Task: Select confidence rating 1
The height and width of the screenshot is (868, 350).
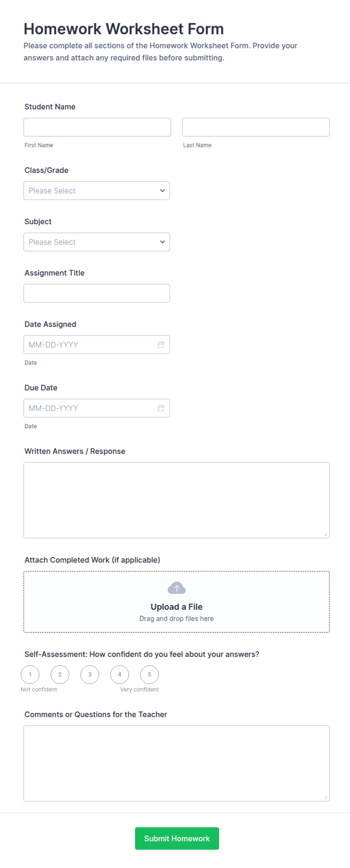Action: 30,675
